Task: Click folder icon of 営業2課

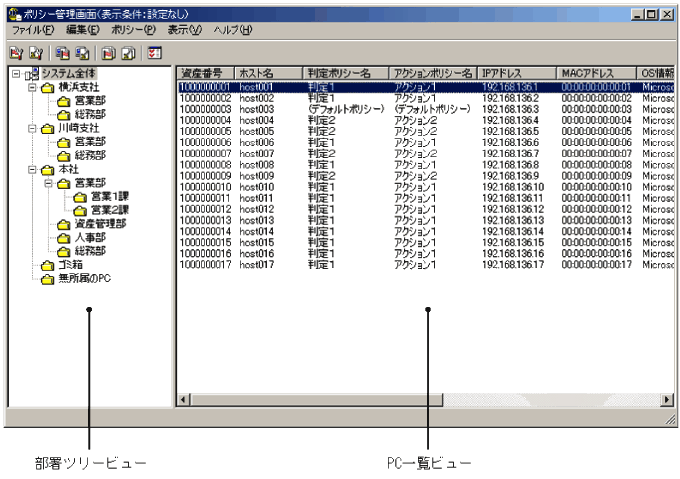Action: pos(80,211)
